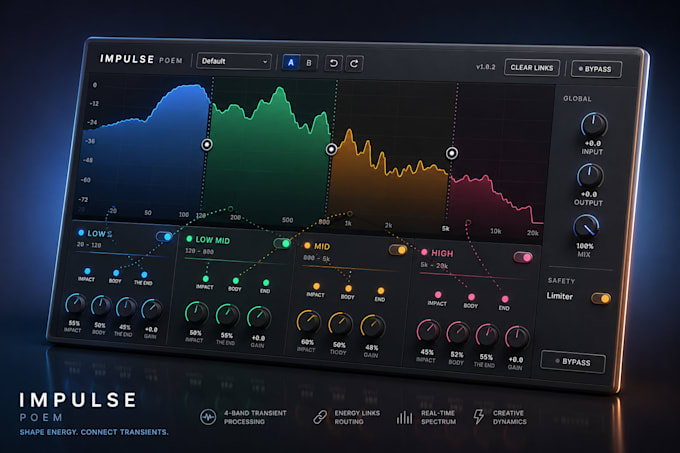Click the LOW band range text 20 - 120
Viewport: 680px width, 453px height.
coord(89,245)
